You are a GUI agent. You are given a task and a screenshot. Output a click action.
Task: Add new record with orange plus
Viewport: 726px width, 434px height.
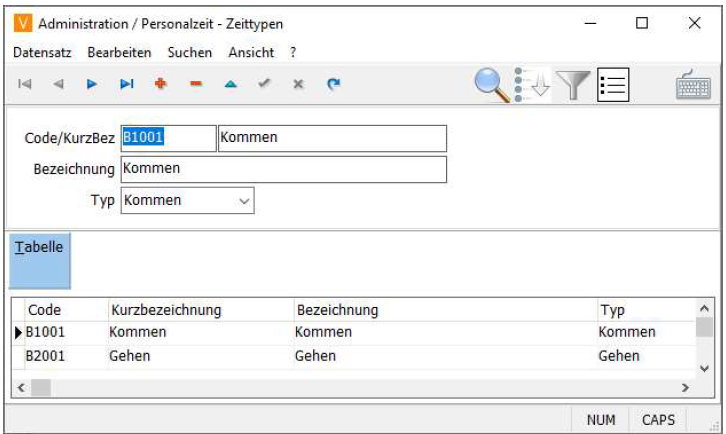point(161,84)
